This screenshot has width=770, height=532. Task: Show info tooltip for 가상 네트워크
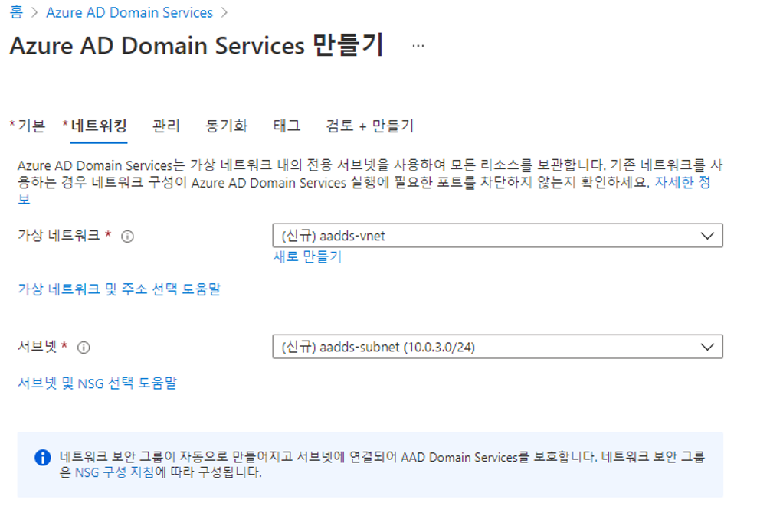tap(127, 237)
